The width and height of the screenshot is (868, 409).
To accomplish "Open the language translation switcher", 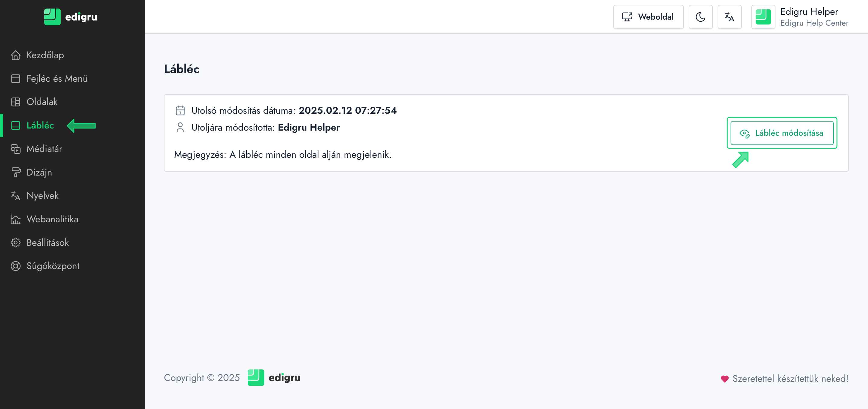I will pos(729,17).
